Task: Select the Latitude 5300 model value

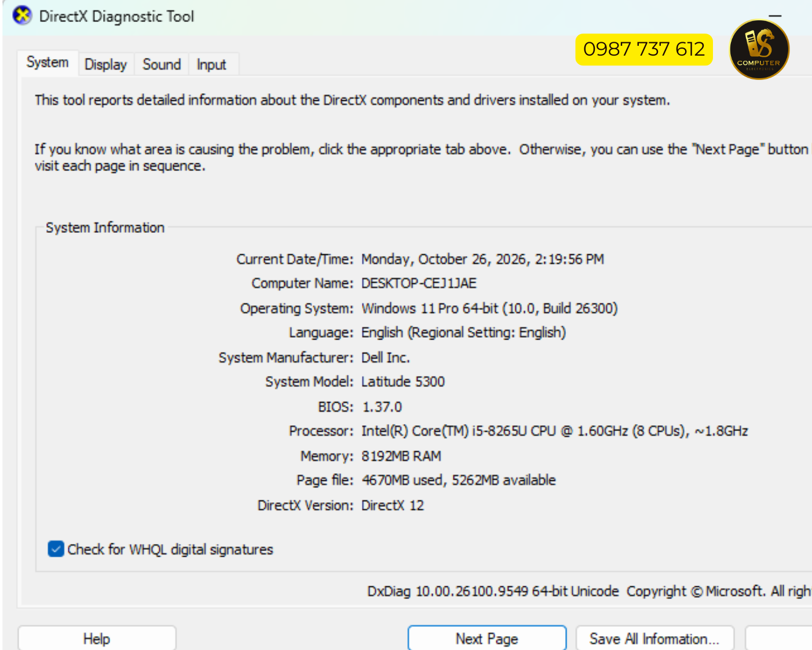Action: click(403, 382)
